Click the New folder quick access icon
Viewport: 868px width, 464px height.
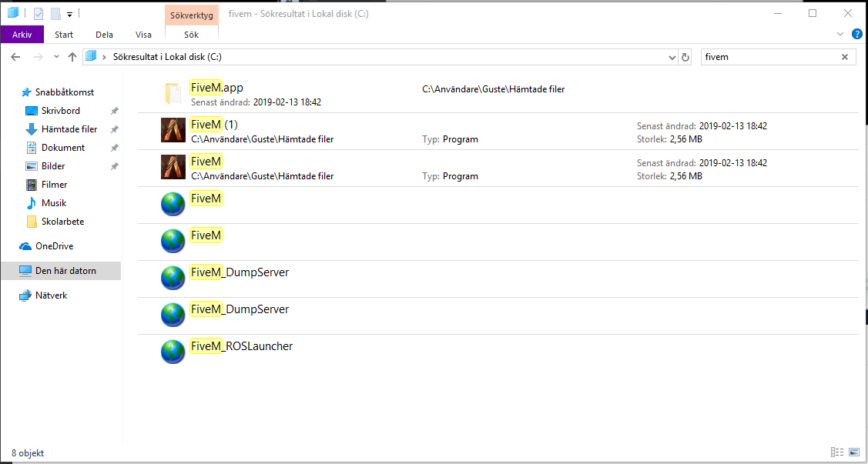(55, 14)
